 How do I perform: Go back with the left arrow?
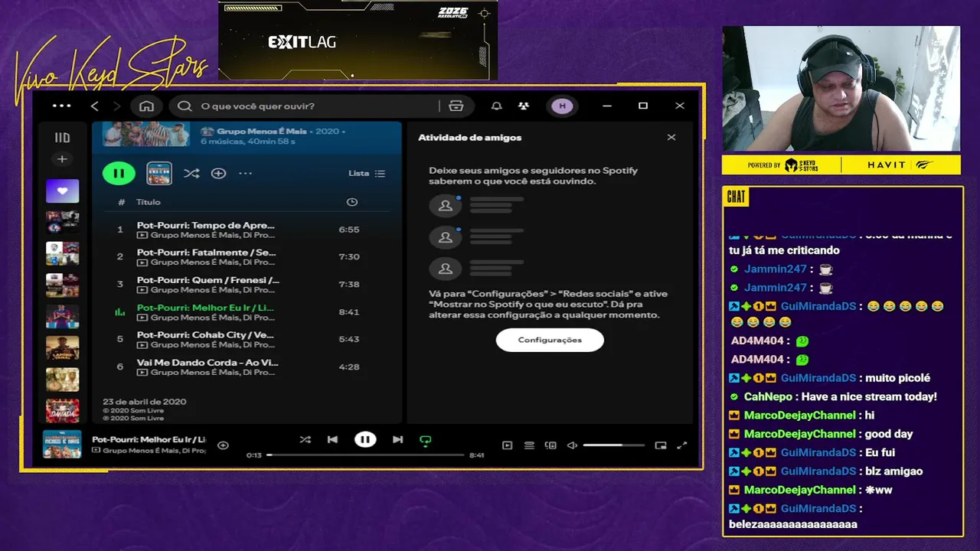[95, 106]
